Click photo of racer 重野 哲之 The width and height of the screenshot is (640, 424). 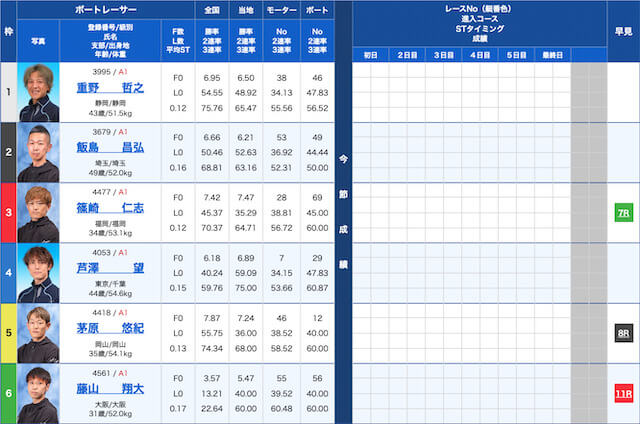(x=38, y=92)
